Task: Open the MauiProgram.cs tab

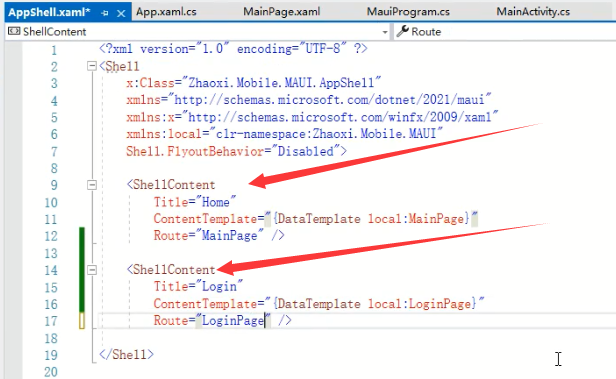Action: pyautogui.click(x=408, y=12)
